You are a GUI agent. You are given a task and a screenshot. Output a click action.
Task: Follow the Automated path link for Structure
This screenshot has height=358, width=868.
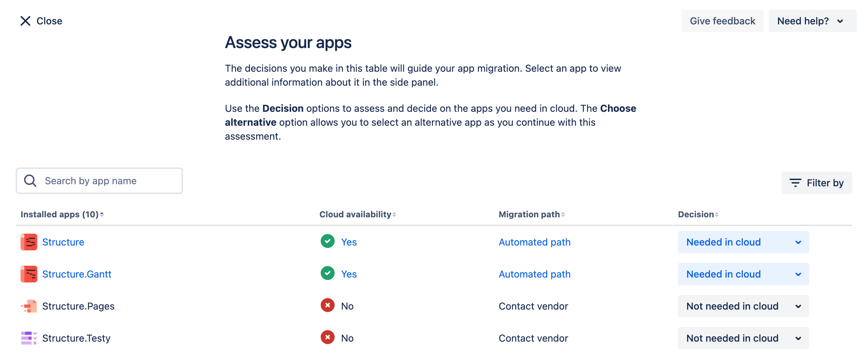(534, 242)
